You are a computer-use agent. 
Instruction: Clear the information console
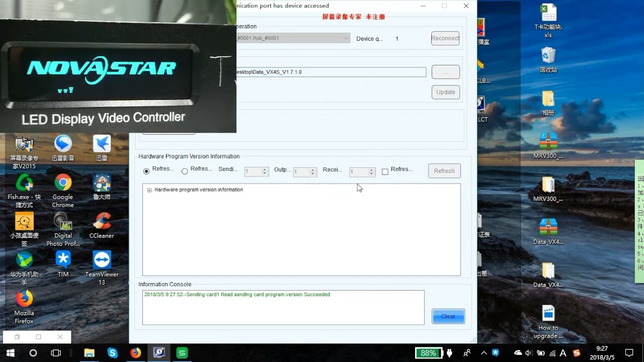448,316
